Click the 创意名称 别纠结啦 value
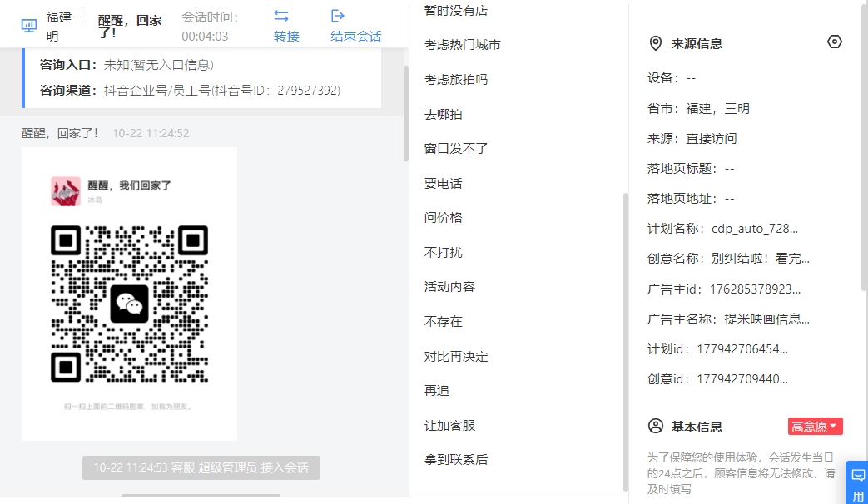This screenshot has width=868, height=504. pyautogui.click(x=761, y=259)
